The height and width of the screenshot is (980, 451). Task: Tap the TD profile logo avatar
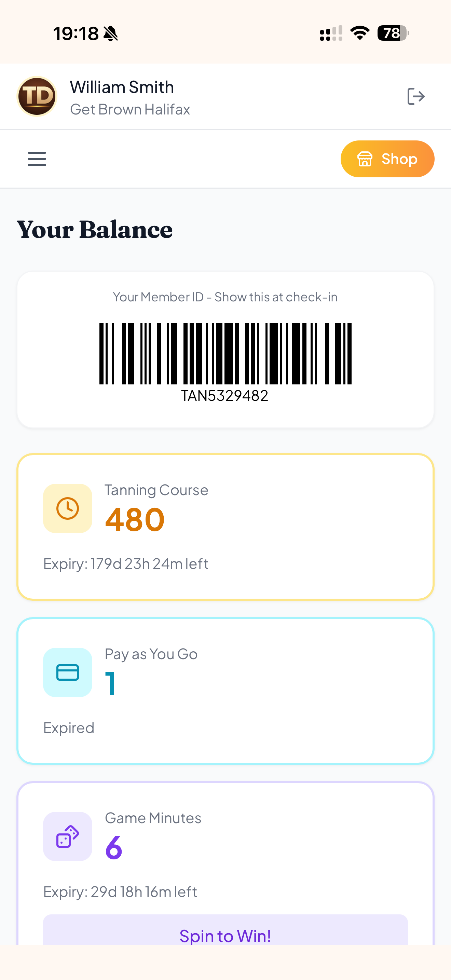point(37,96)
